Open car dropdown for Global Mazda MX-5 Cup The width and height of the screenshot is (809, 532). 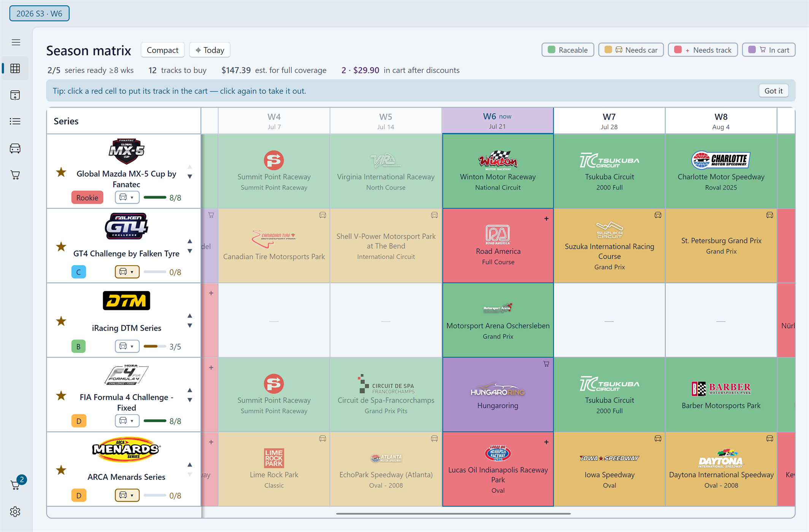[x=127, y=197]
